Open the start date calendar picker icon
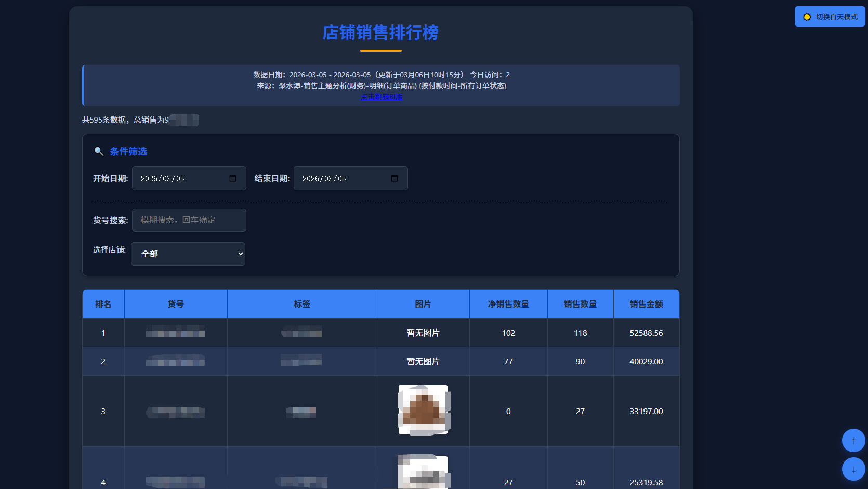This screenshot has height=489, width=868. coord(233,178)
